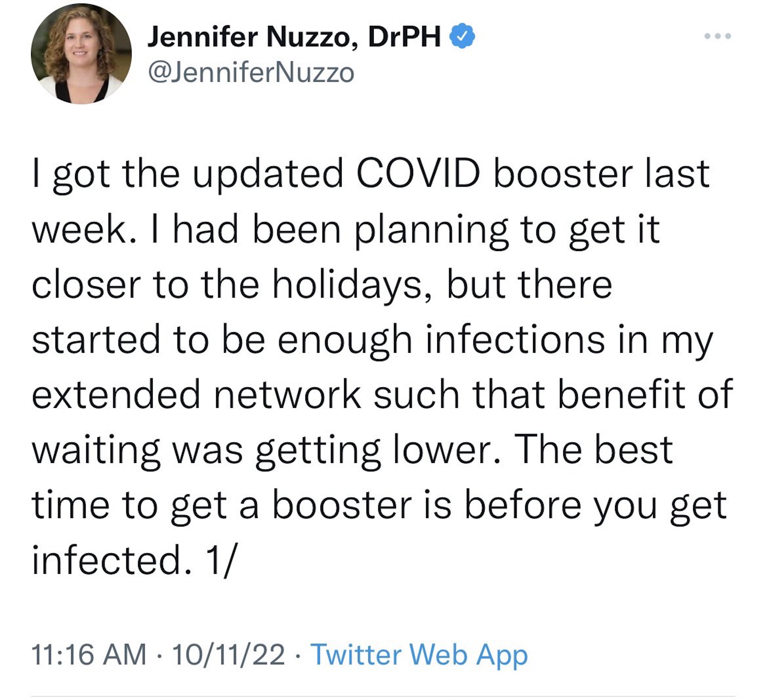Click the word closer in the tweet
Viewport: 767px width, 700px height.
point(86,284)
